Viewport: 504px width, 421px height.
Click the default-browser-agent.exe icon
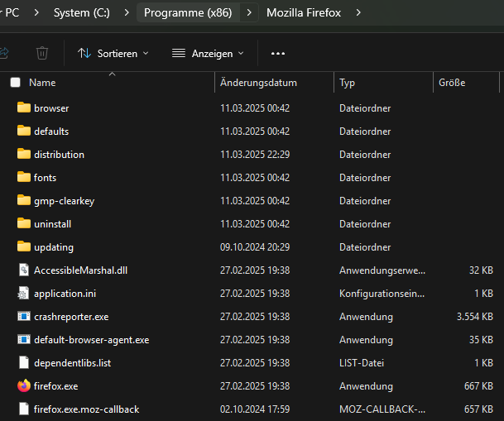[23, 339]
